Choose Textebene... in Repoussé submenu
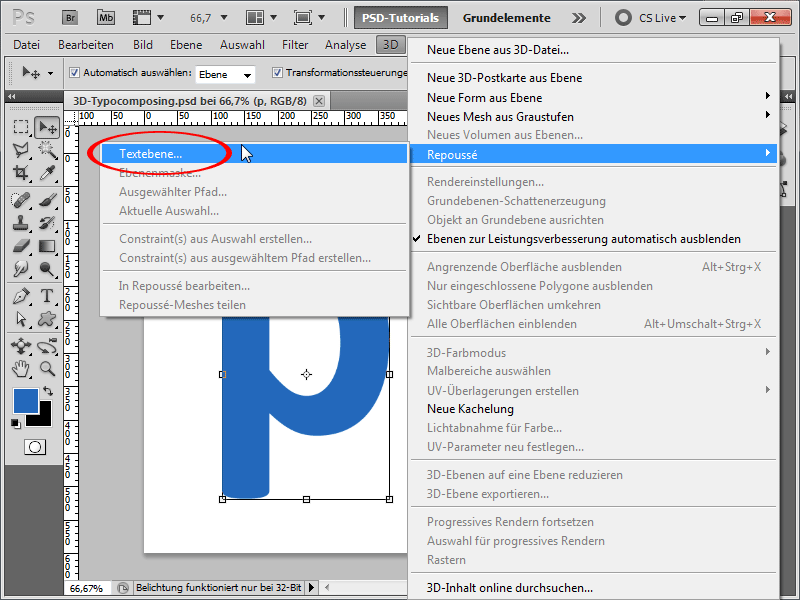The height and width of the screenshot is (600, 800). click(255, 154)
